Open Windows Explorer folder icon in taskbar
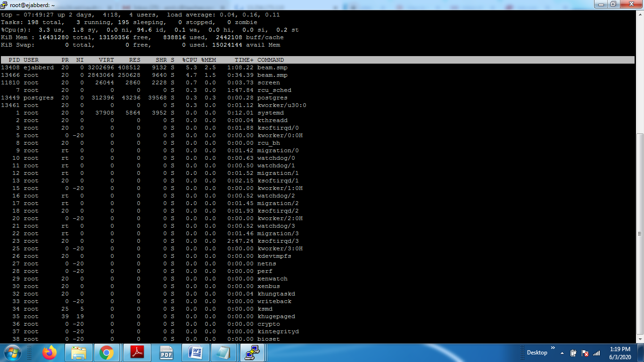 78,353
